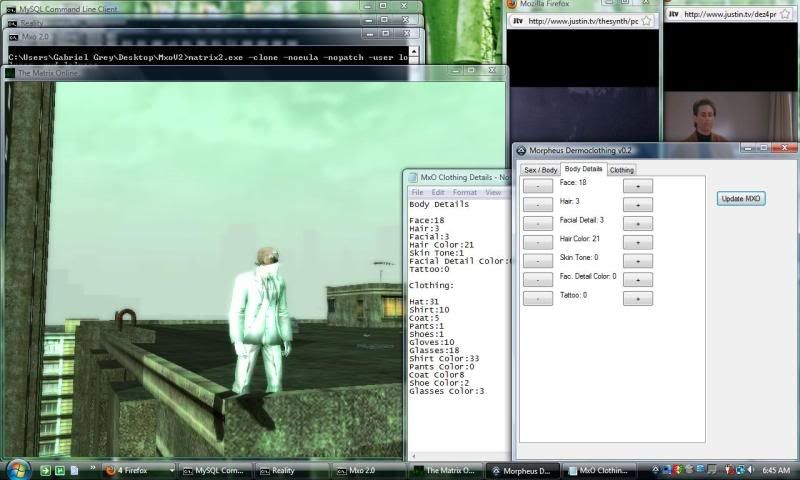The height and width of the screenshot is (480, 800).
Task: Expand the quick launch overflow chevron
Action: tap(92, 468)
